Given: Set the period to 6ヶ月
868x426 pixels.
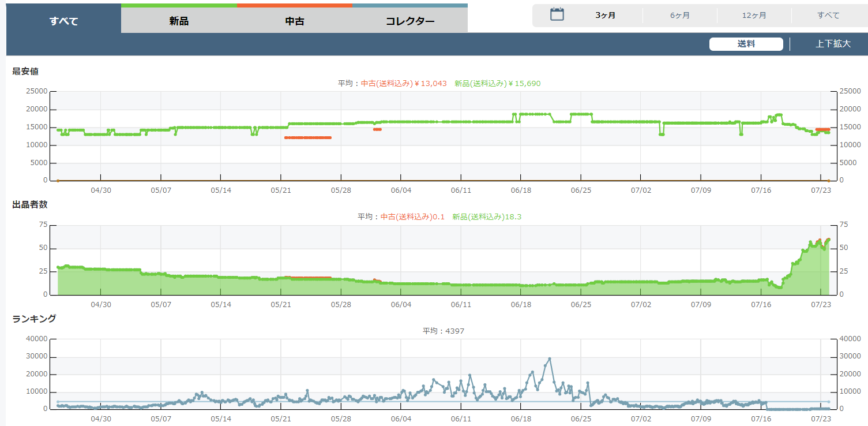Looking at the screenshot, I should point(680,16).
